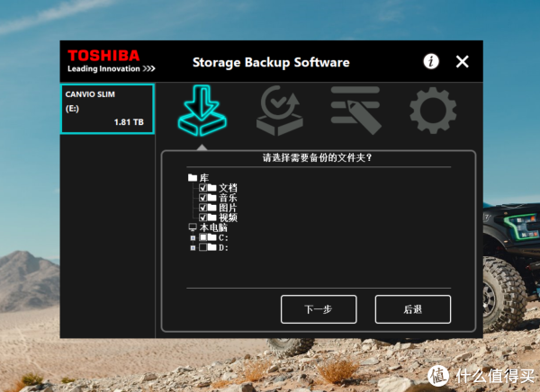
Task: Select the 视频 folder label
Action: click(x=228, y=218)
